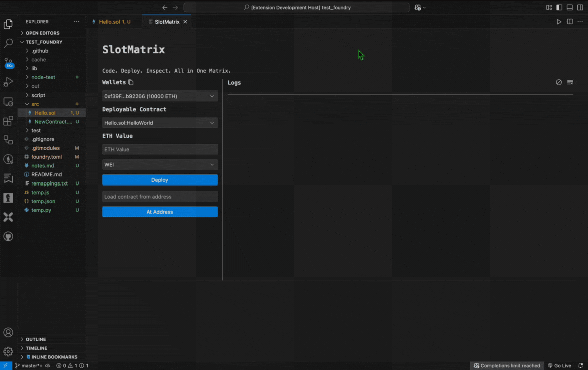The image size is (588, 370).
Task: Open the Wallets dropdown 0xf39F...b92266
Action: (x=160, y=96)
